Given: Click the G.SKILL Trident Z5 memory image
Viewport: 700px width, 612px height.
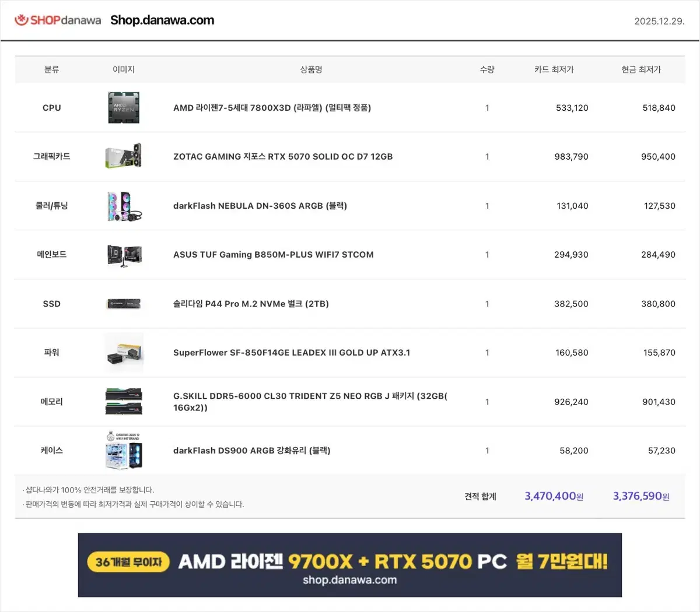Looking at the screenshot, I should coord(123,402).
